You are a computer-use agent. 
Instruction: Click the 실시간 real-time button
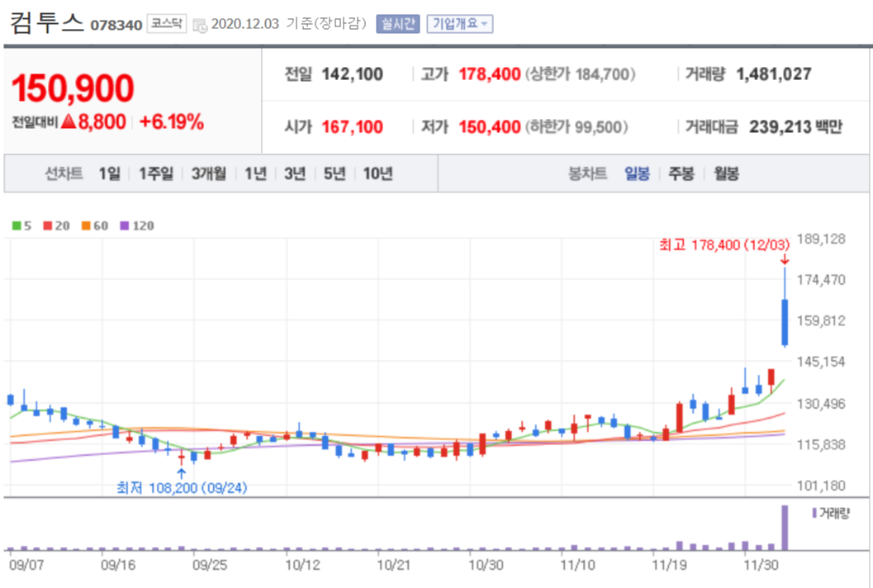pyautogui.click(x=397, y=24)
